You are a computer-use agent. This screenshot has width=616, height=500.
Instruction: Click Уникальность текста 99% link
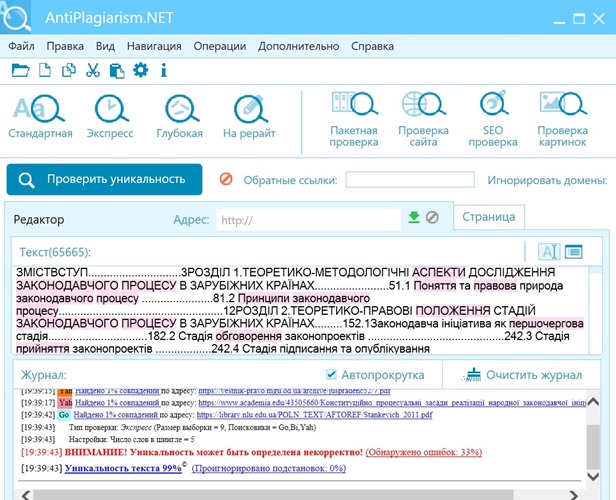123,468
